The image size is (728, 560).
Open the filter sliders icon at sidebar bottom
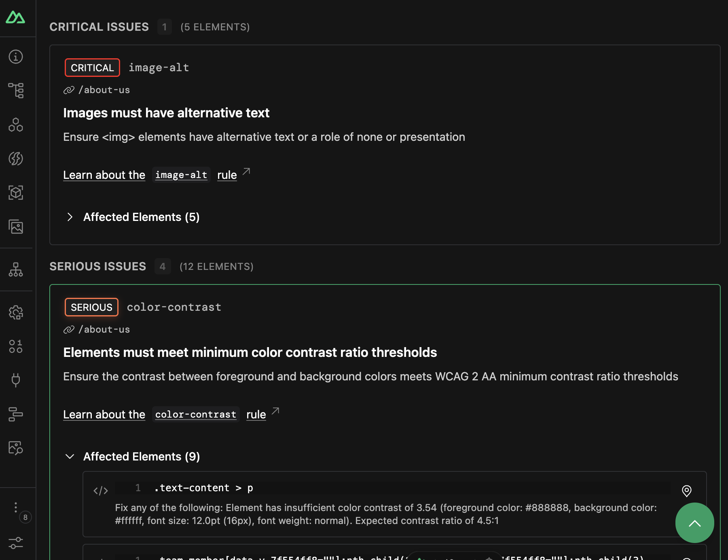click(15, 543)
